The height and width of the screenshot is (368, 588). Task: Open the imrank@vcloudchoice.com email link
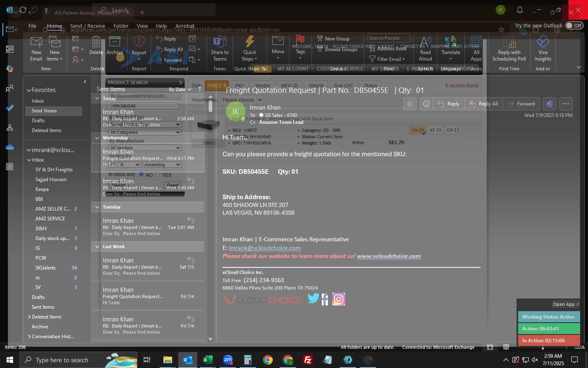click(265, 248)
